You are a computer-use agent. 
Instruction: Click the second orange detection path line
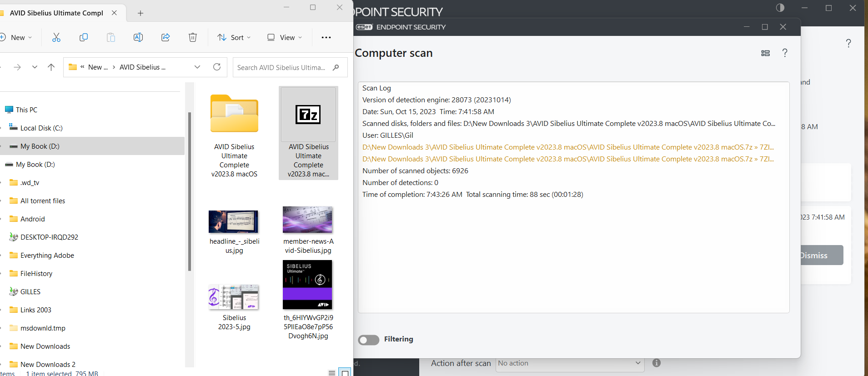[x=568, y=159]
